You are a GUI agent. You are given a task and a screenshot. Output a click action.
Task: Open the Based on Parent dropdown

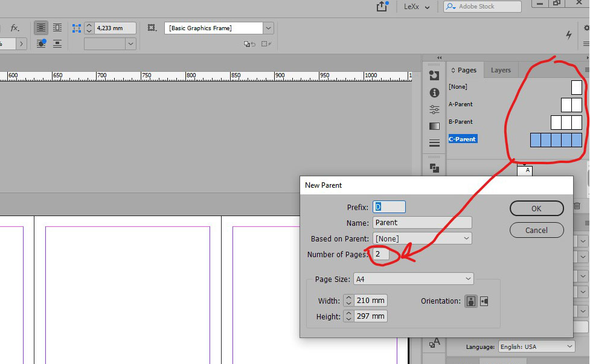[x=422, y=238]
